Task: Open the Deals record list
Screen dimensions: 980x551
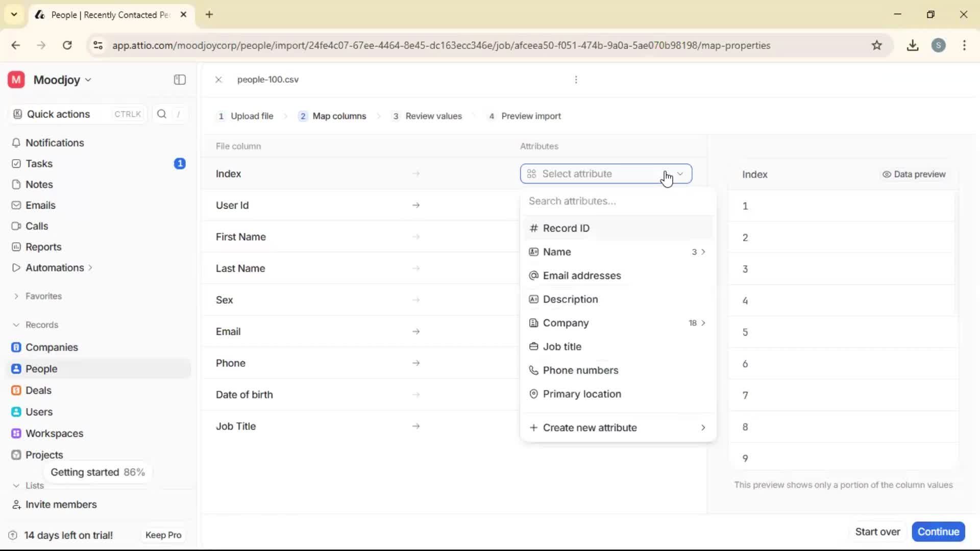Action: click(x=38, y=390)
